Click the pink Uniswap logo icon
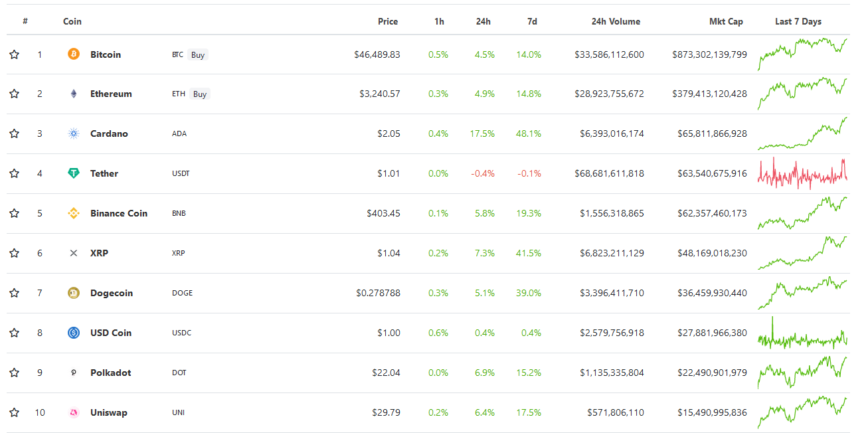Image resolution: width=868 pixels, height=433 pixels. [x=74, y=412]
